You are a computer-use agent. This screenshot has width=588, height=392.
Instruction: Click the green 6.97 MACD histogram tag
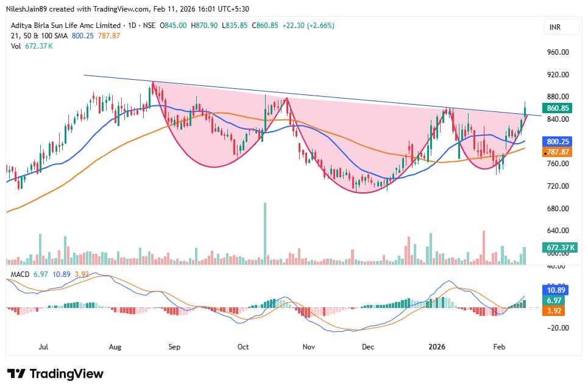[x=553, y=301]
